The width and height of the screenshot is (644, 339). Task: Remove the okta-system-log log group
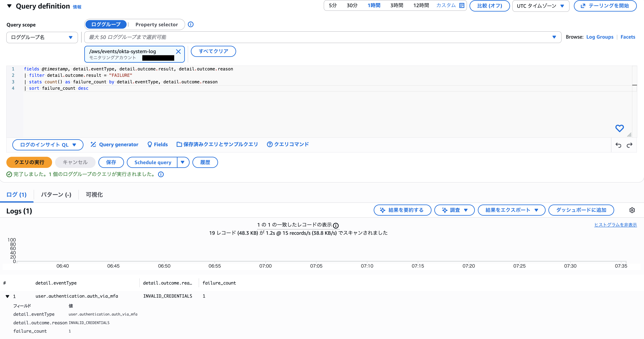(x=178, y=52)
